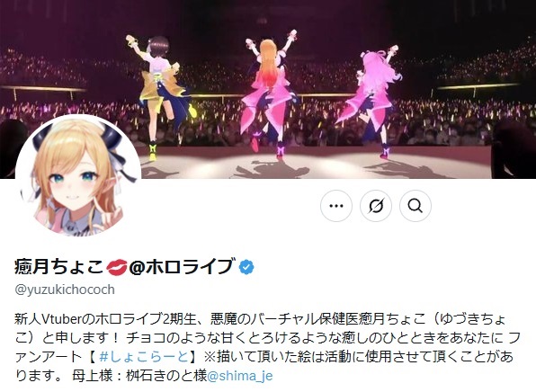
Task: Click the 母上様 text in bio
Action: (92, 376)
